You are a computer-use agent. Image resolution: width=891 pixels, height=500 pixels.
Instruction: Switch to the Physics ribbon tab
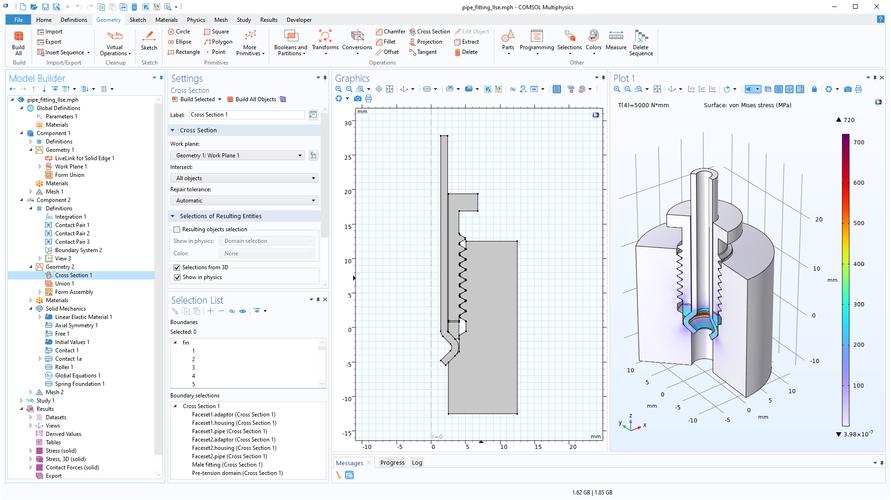[195, 19]
